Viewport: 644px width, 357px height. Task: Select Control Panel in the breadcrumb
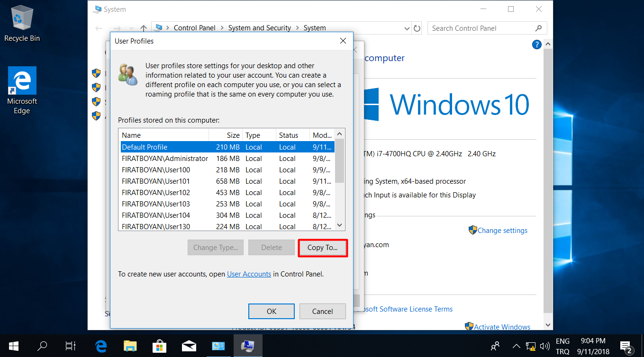point(194,28)
